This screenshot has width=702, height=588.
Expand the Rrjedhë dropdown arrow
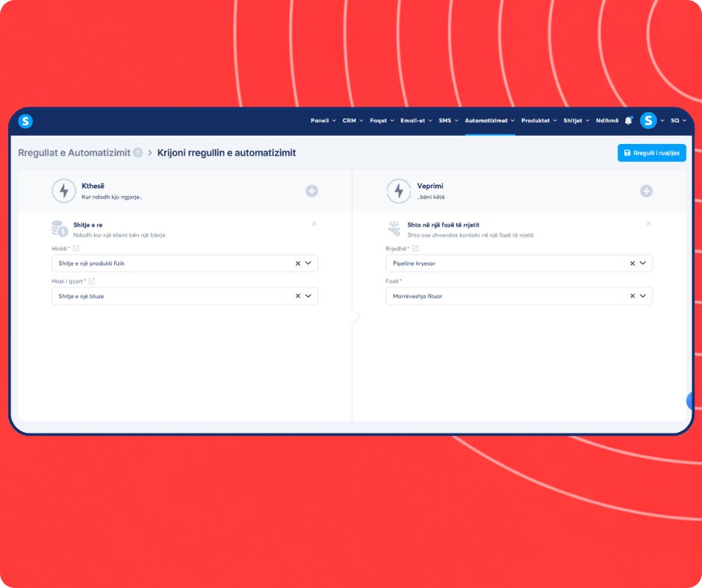coord(643,263)
